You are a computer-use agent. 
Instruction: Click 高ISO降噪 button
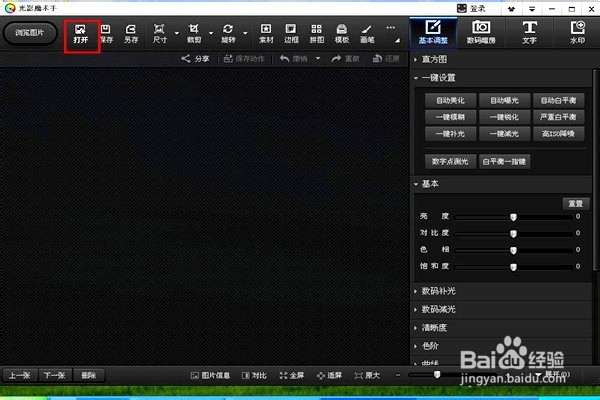(x=558, y=134)
